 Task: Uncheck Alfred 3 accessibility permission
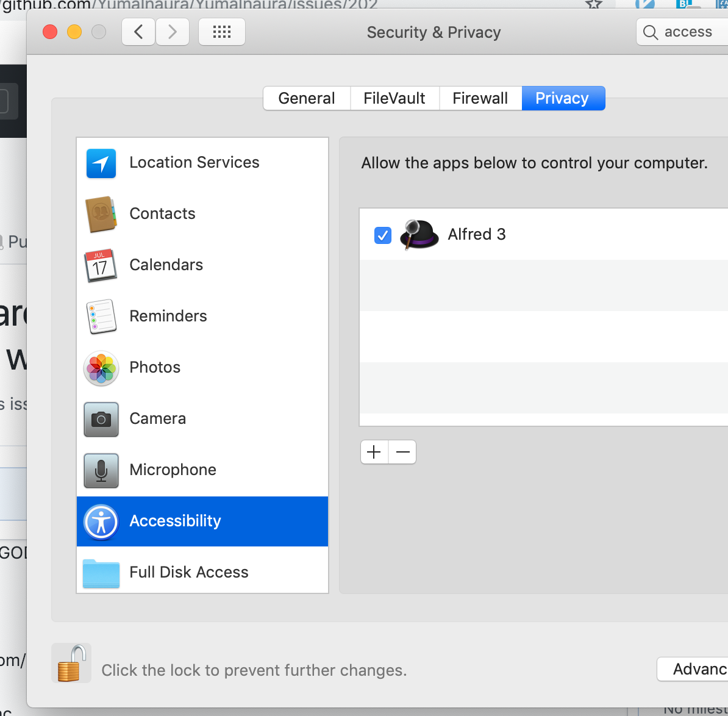[x=383, y=235]
